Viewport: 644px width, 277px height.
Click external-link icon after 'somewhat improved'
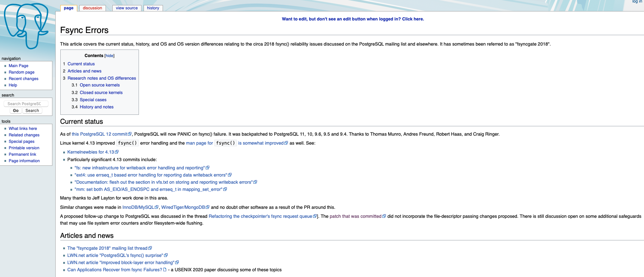[286, 143]
